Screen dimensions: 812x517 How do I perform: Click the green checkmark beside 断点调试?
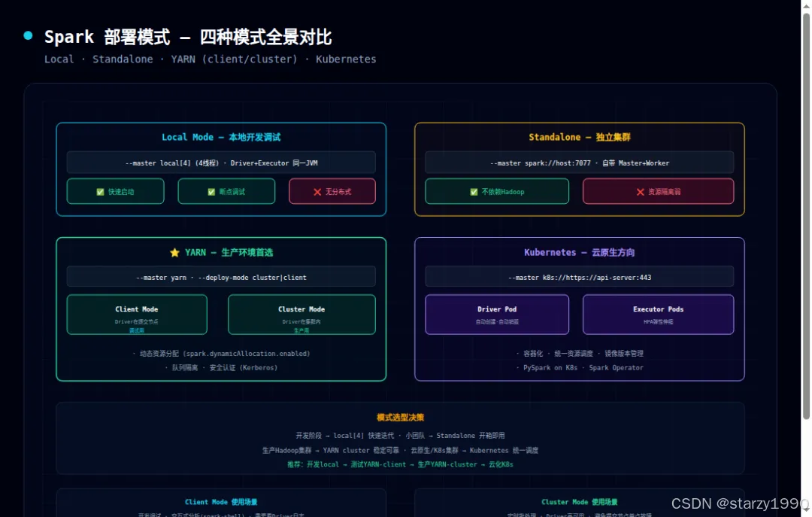(x=211, y=192)
